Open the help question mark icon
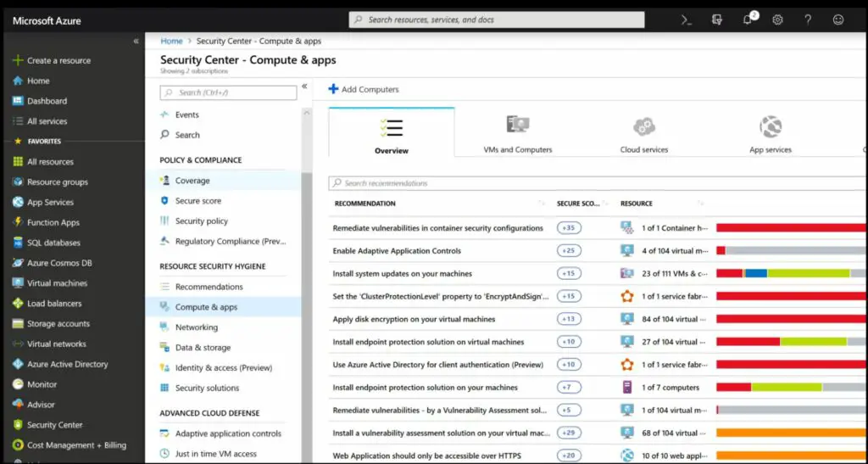This screenshot has height=464, width=868. coord(808,20)
